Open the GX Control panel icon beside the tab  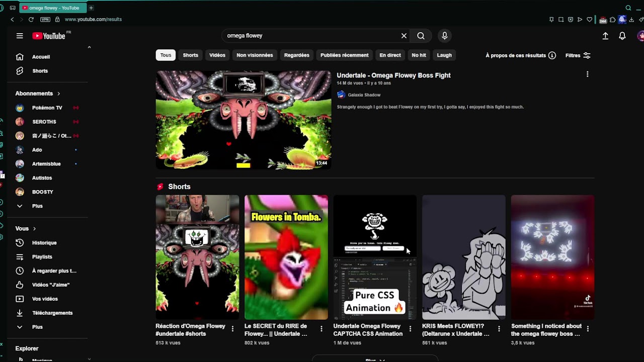pos(13,8)
